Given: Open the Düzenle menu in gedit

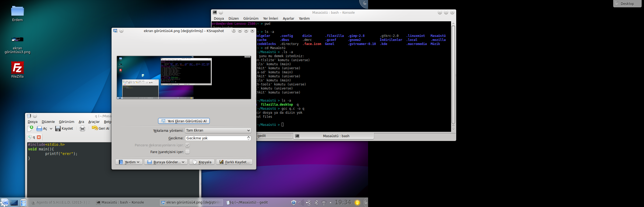Looking at the screenshot, I should [48, 122].
